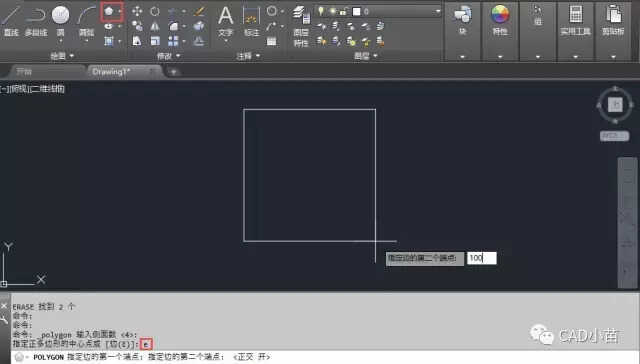This screenshot has width=640, height=364.
Task: Activate the Copy tool
Action: pyautogui.click(x=137, y=27)
